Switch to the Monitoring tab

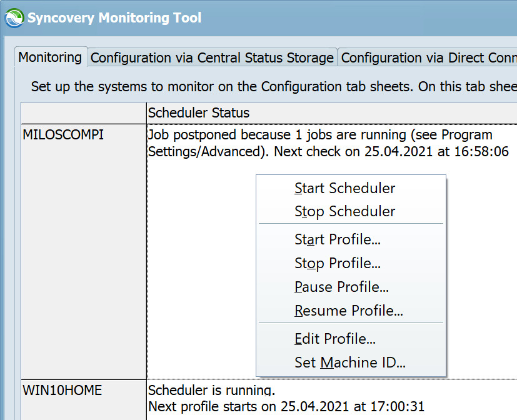pyautogui.click(x=50, y=57)
